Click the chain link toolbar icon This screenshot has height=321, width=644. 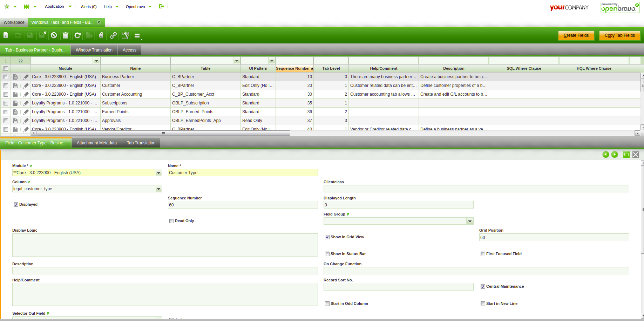pyautogui.click(x=113, y=35)
